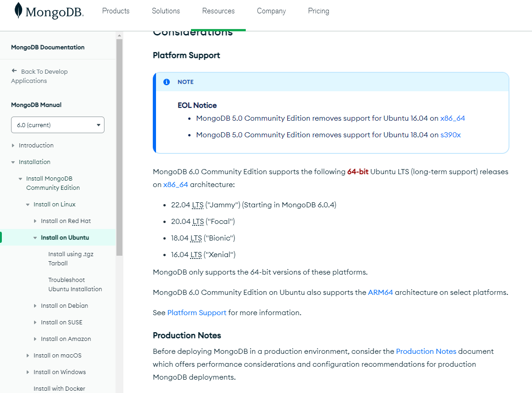The image size is (532, 393).
Task: Click the Platform Support section heading
Action: pyautogui.click(x=186, y=55)
